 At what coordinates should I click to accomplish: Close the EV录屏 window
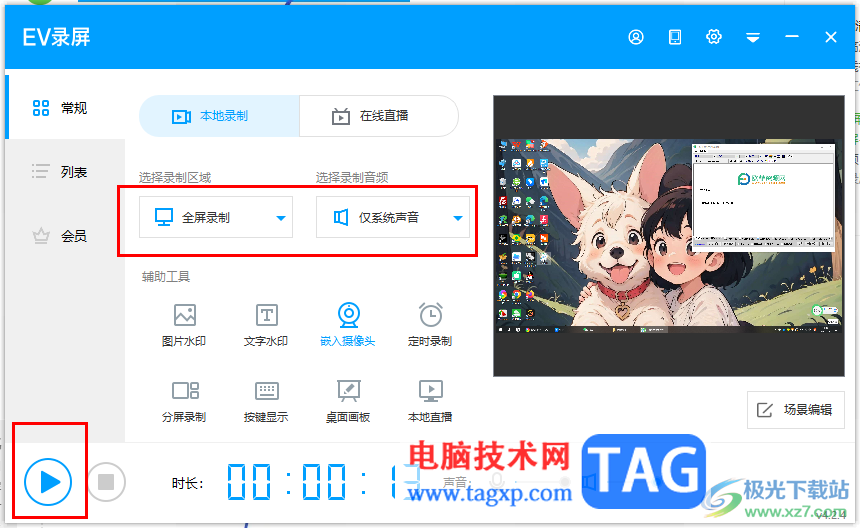[830, 37]
